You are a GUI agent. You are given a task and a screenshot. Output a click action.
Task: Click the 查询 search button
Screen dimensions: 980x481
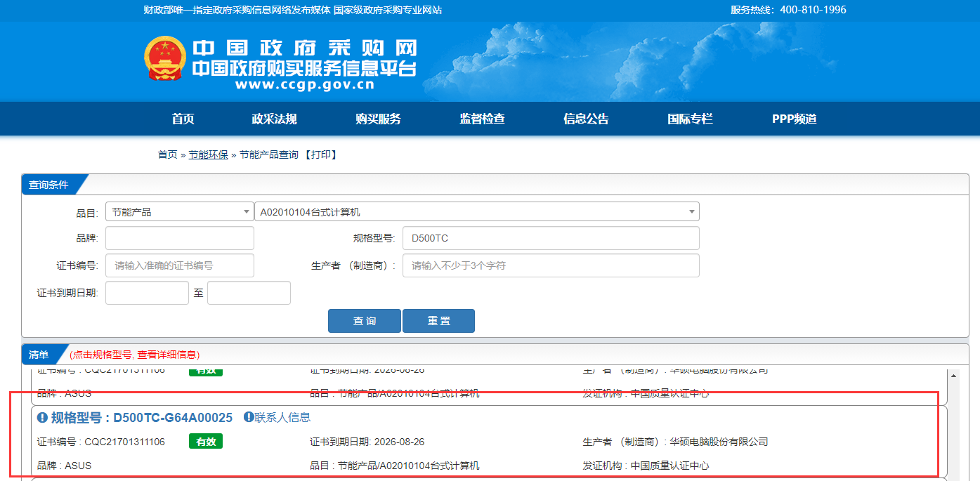click(x=365, y=321)
